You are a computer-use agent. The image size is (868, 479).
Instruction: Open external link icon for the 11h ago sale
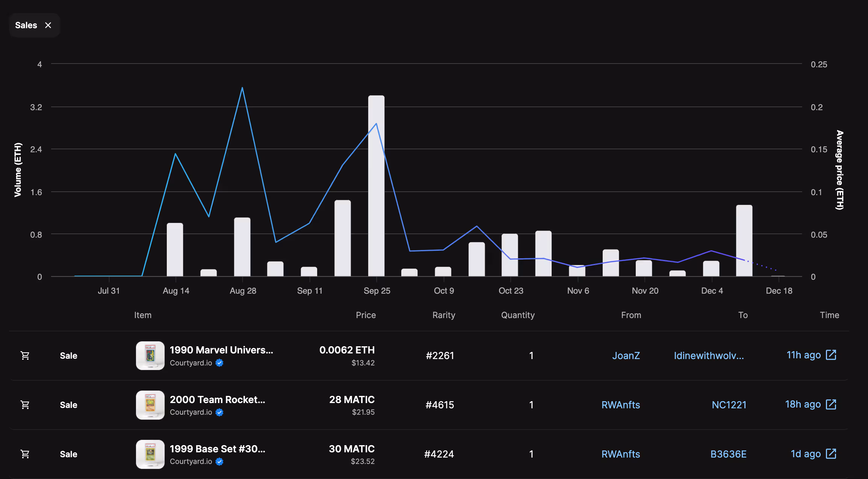point(831,355)
